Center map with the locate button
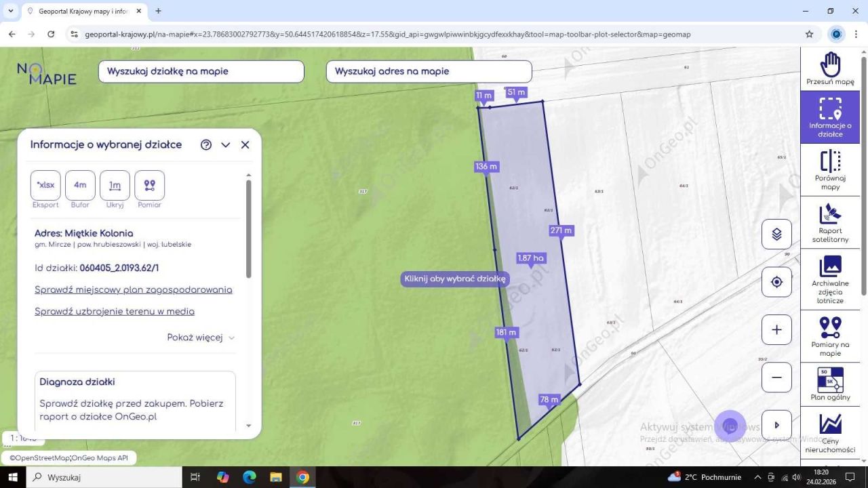 (x=776, y=282)
